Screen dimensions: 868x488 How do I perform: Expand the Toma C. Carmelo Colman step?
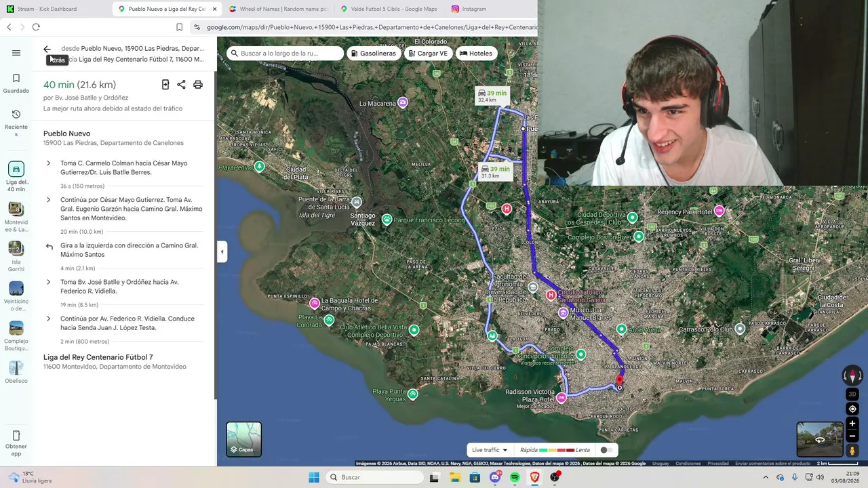tap(48, 163)
